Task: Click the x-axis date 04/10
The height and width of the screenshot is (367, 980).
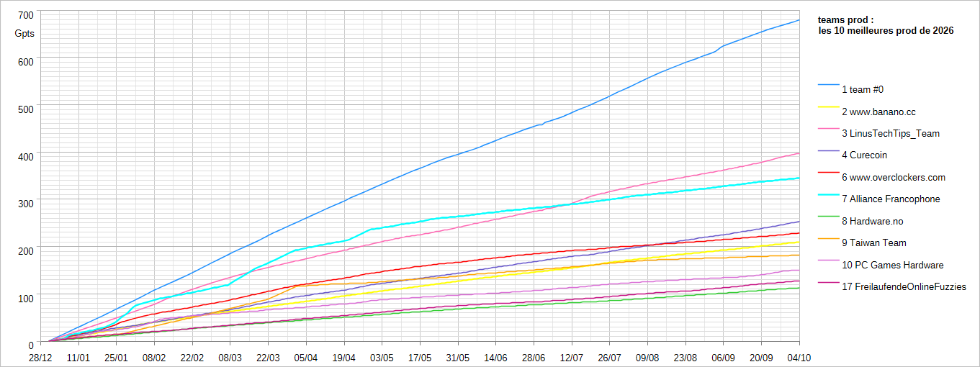Action: tap(799, 357)
